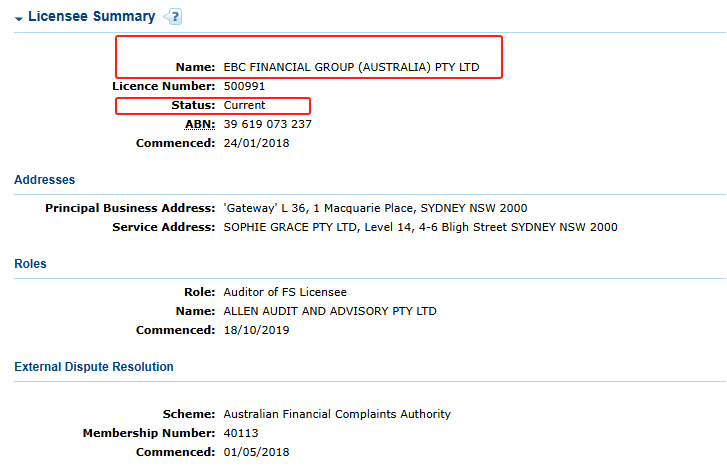Click the licence number 500991
This screenshot has height=475, width=727.
pos(244,86)
